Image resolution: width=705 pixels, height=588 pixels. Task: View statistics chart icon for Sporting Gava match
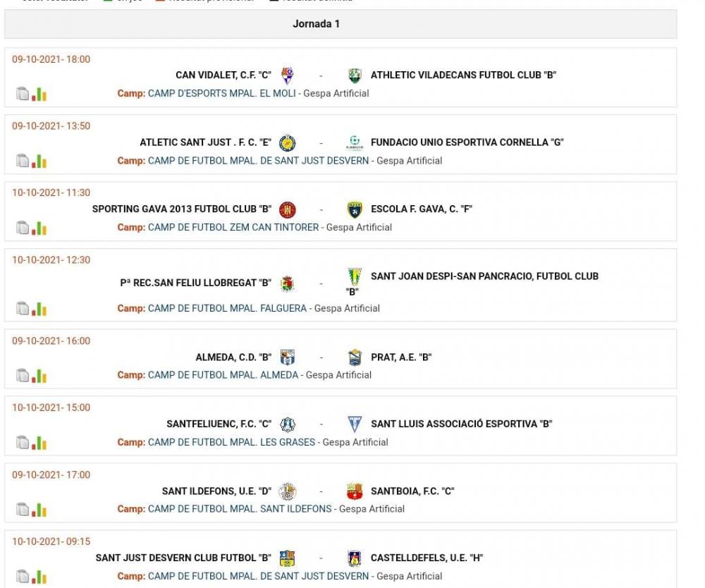point(39,228)
